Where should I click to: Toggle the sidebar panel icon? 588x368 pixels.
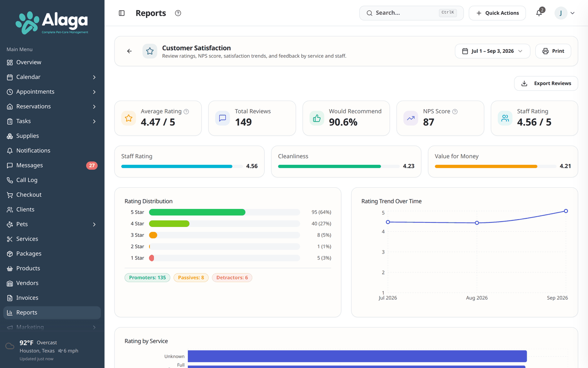(122, 13)
